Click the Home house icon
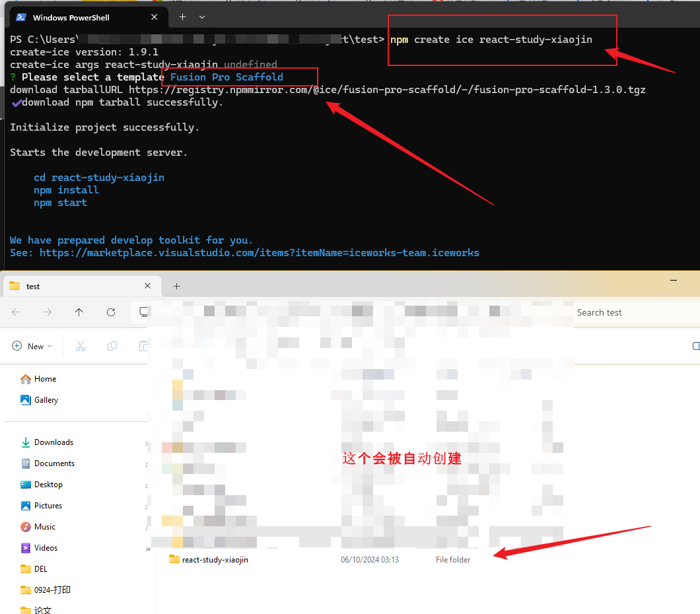700x614 pixels. click(26, 379)
